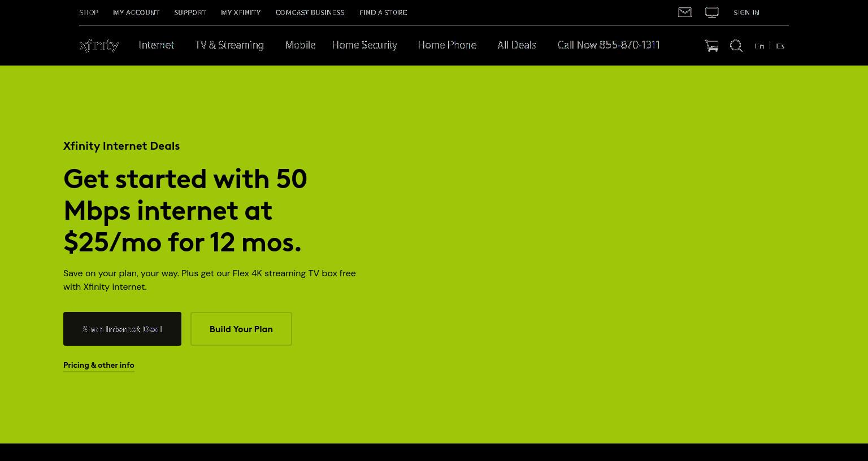Open the Internet menu
Image resolution: width=868 pixels, height=461 pixels.
157,45
